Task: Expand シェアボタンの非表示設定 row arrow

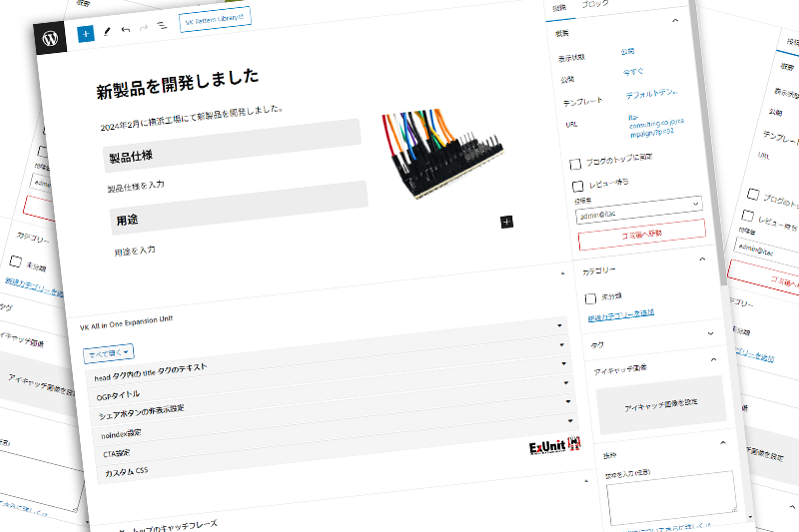Action: coord(563,363)
